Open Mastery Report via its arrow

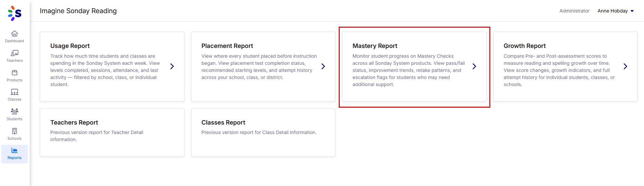coord(474,67)
